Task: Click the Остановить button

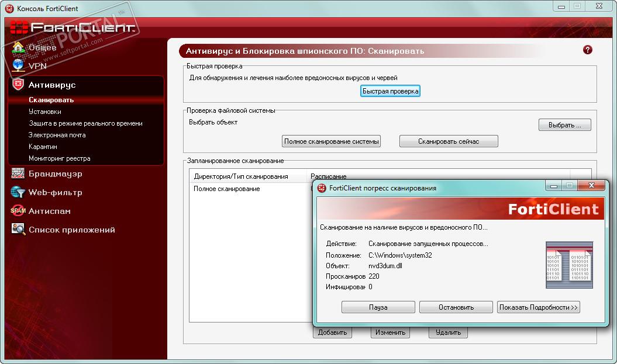Action: (456, 307)
